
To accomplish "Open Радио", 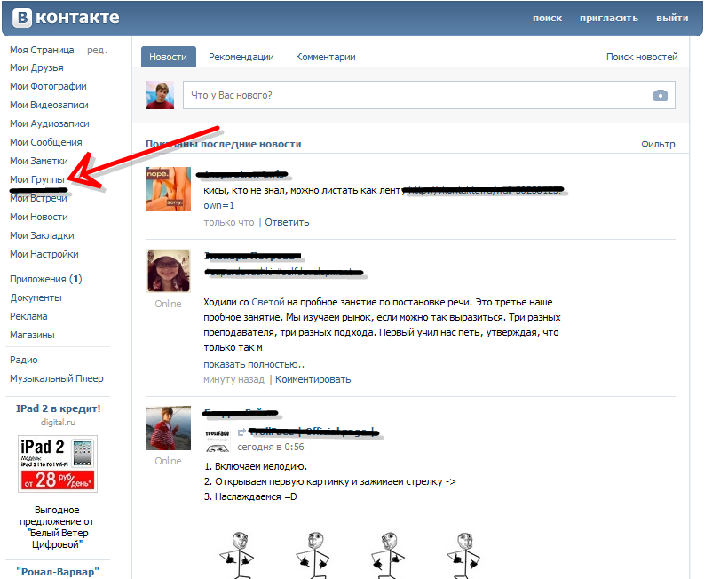I will point(24,360).
